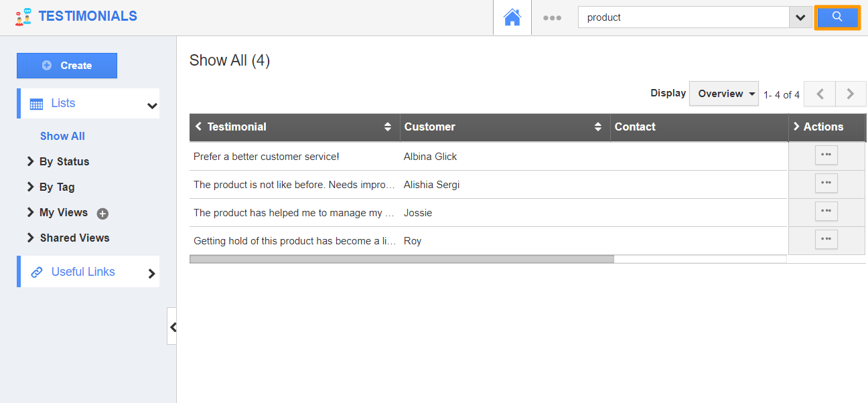Expand the Shared Views section

click(68, 238)
